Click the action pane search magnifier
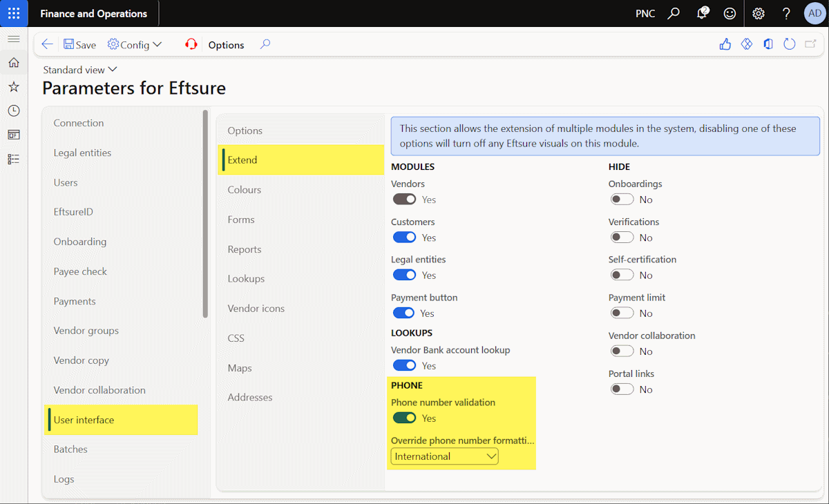 pyautogui.click(x=265, y=44)
